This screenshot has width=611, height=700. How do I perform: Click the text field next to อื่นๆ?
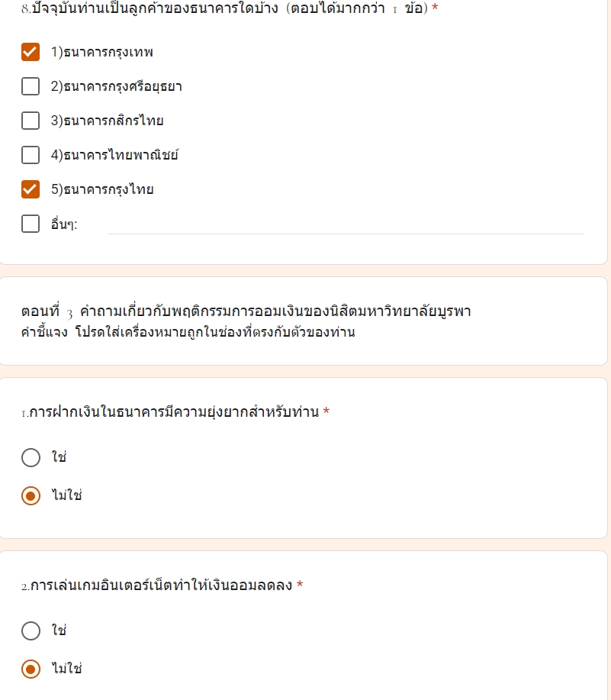point(343,224)
